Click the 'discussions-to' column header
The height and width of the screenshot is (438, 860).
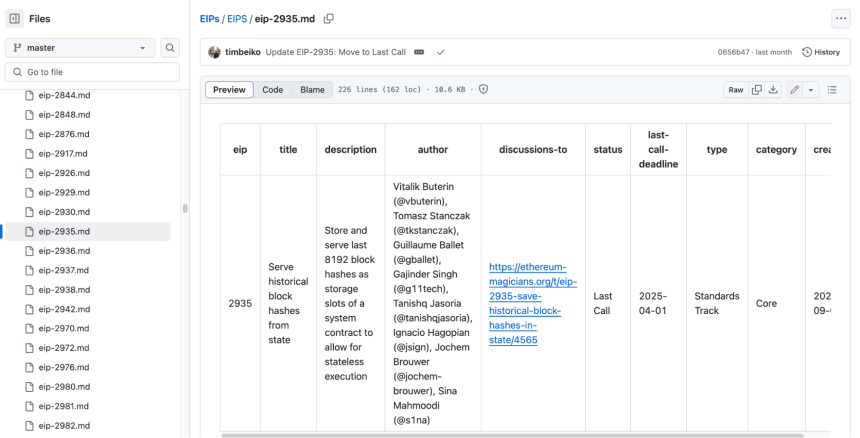[533, 150]
